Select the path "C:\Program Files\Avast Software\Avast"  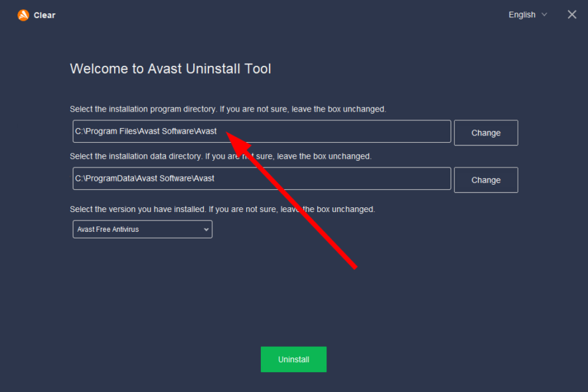click(x=261, y=132)
